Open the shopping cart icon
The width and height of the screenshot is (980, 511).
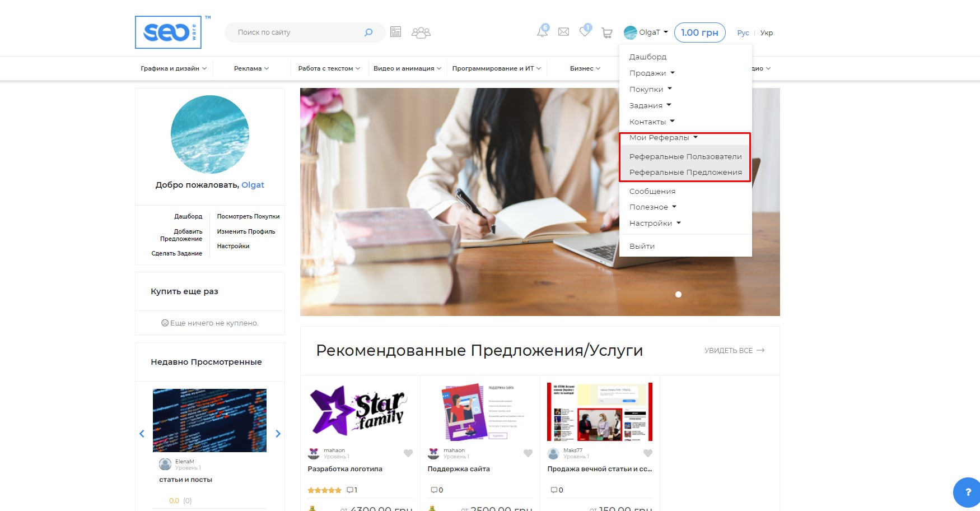(x=606, y=33)
